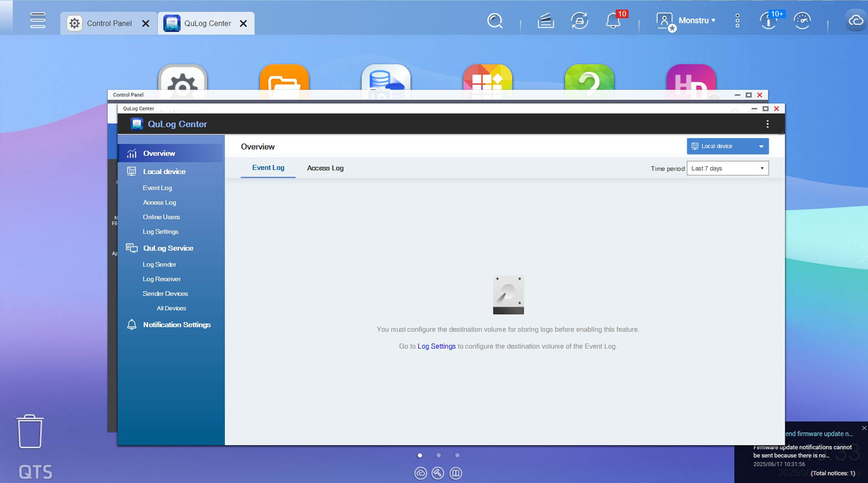Close the QuLog Center window
Image resolution: width=868 pixels, height=483 pixels.
coord(777,109)
